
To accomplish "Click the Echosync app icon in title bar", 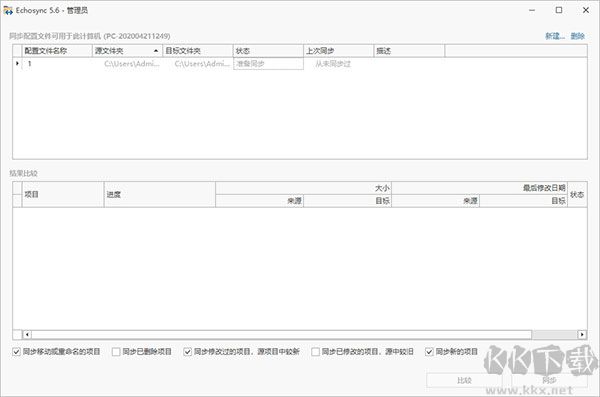I will (x=8, y=10).
